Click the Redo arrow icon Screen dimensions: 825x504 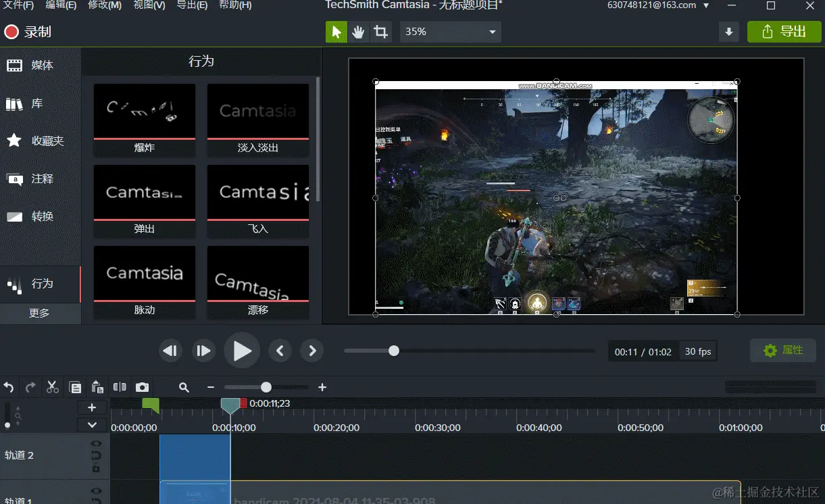[x=30, y=387]
